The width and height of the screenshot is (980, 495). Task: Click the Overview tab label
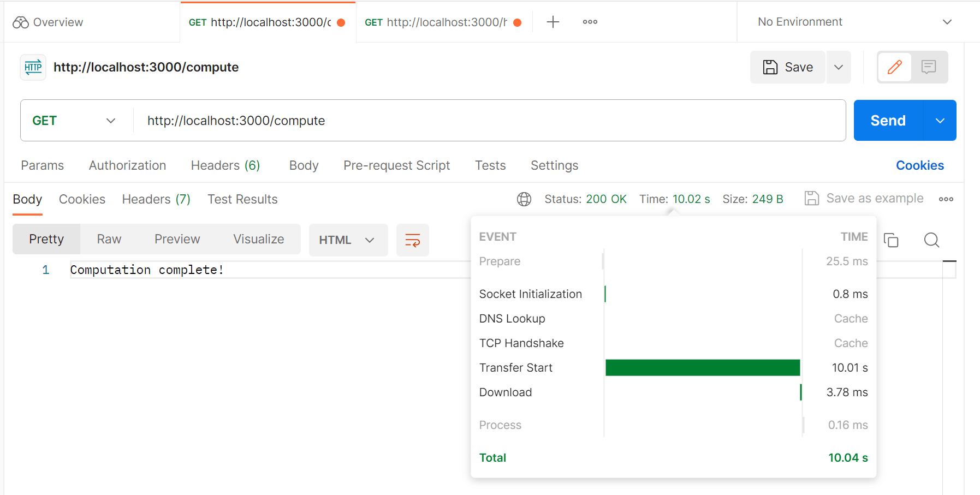click(x=58, y=22)
